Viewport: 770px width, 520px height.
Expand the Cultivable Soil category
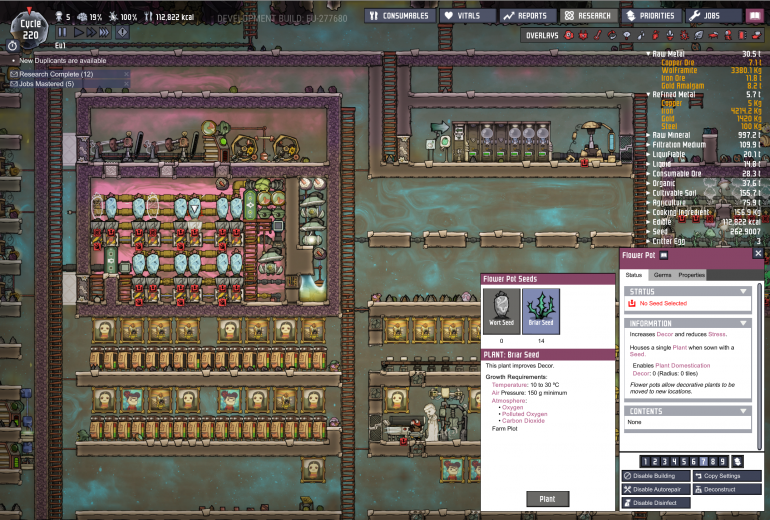[648, 193]
